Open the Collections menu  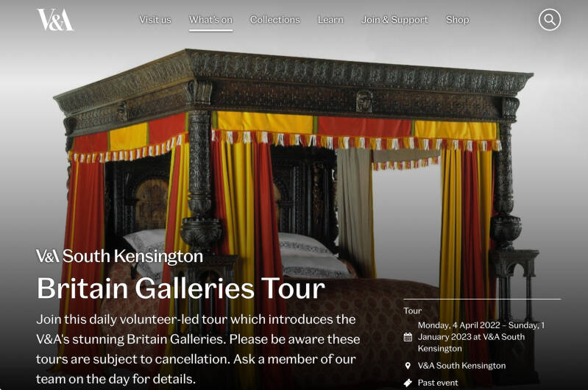click(275, 19)
